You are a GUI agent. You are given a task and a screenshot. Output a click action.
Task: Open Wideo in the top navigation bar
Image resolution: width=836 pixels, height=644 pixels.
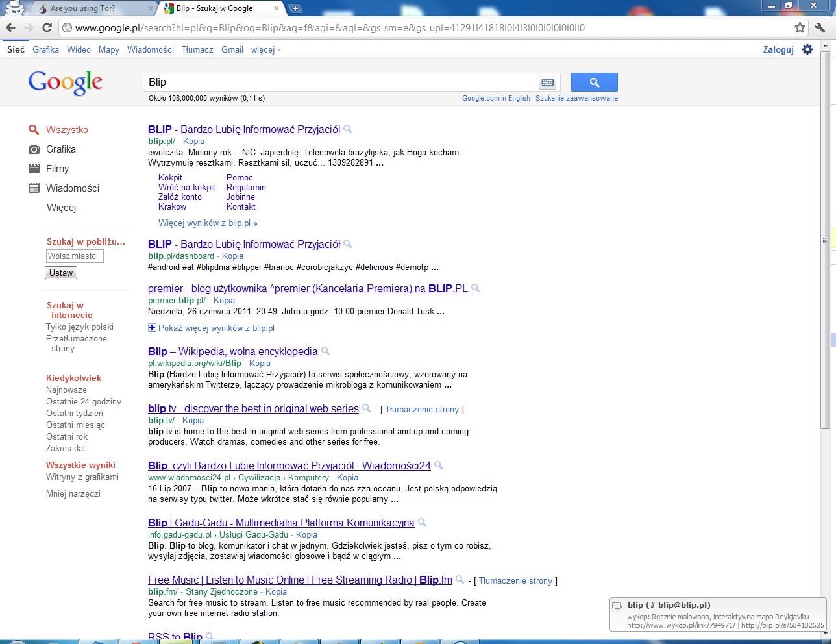point(79,49)
